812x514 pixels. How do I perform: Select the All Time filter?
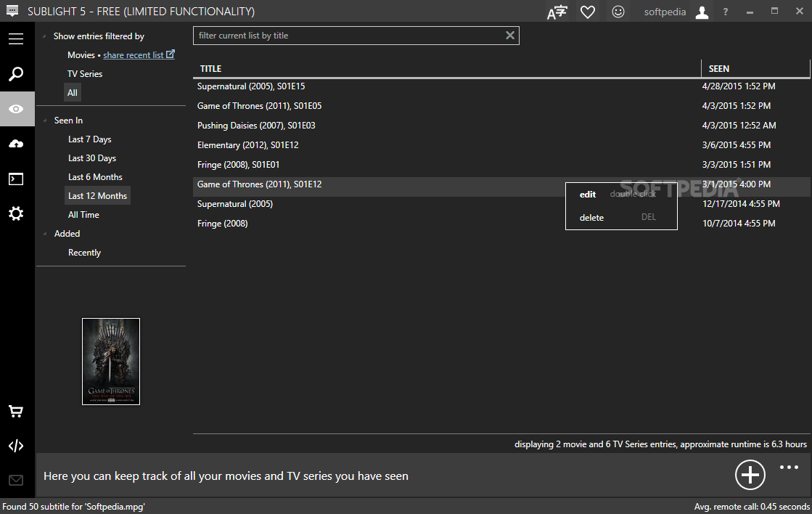(x=83, y=214)
